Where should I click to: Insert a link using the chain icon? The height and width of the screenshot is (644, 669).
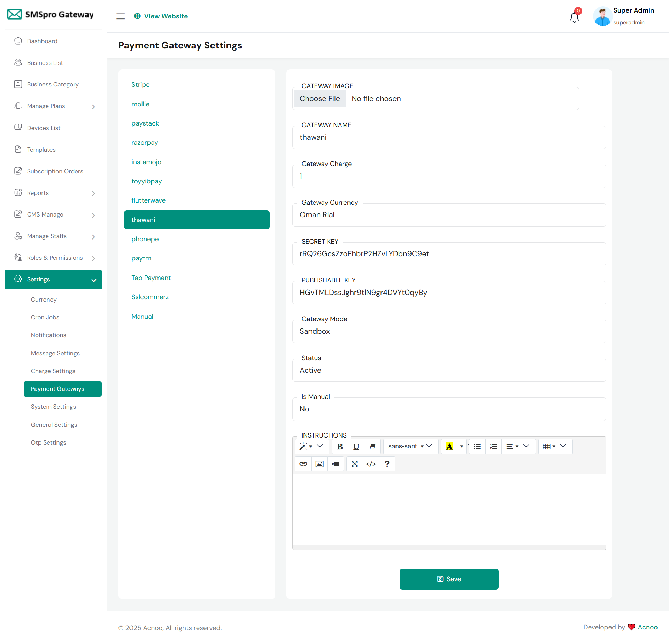[303, 464]
